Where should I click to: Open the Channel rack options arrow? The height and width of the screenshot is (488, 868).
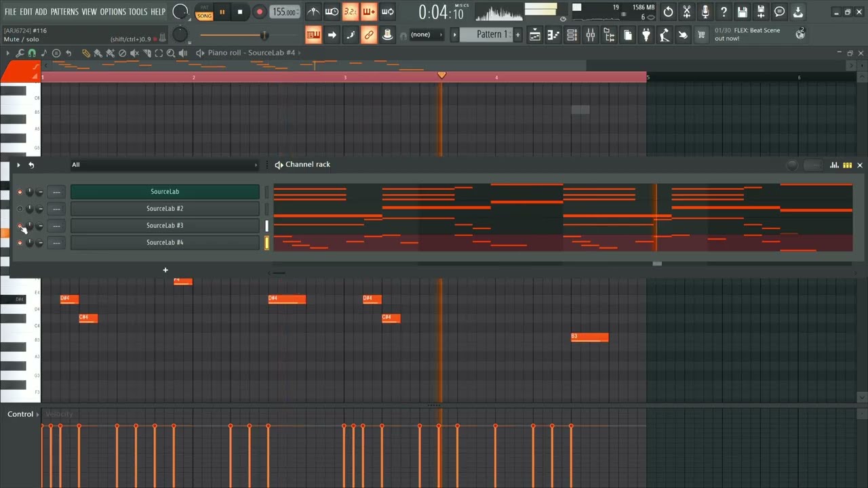click(18, 165)
